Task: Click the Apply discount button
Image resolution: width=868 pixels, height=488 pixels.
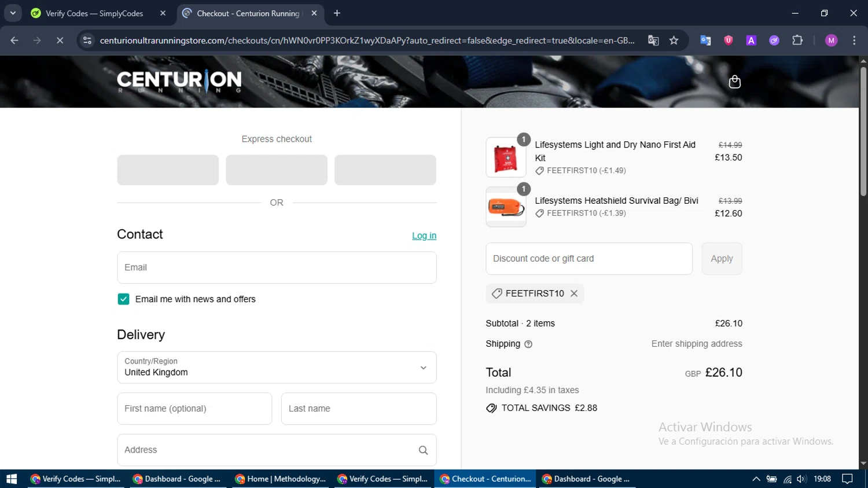Action: [722, 258]
